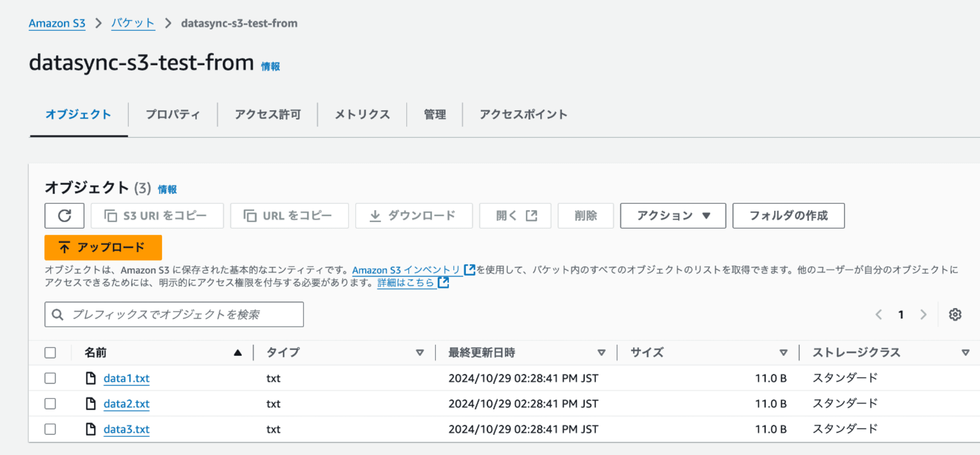Screen dimensions: 980x455
Task: Click datasync-s3-test-from breadcrumb text
Action: click(239, 23)
